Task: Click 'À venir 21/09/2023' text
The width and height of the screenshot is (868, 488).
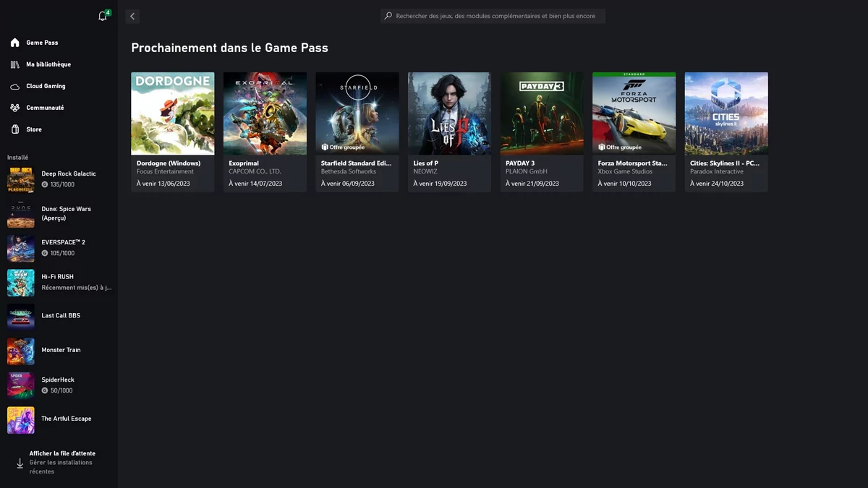Action: 532,184
